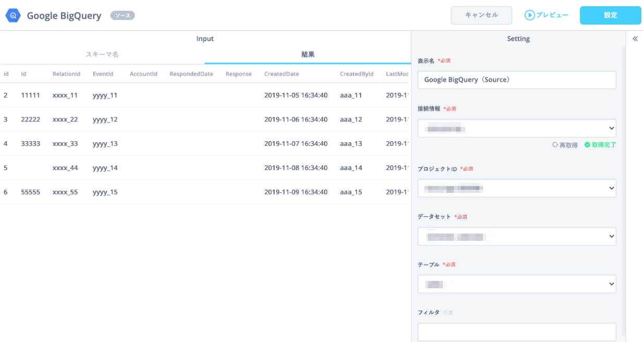Click cell 11111 in the Id column
This screenshot has width=644, height=343.
(30, 95)
